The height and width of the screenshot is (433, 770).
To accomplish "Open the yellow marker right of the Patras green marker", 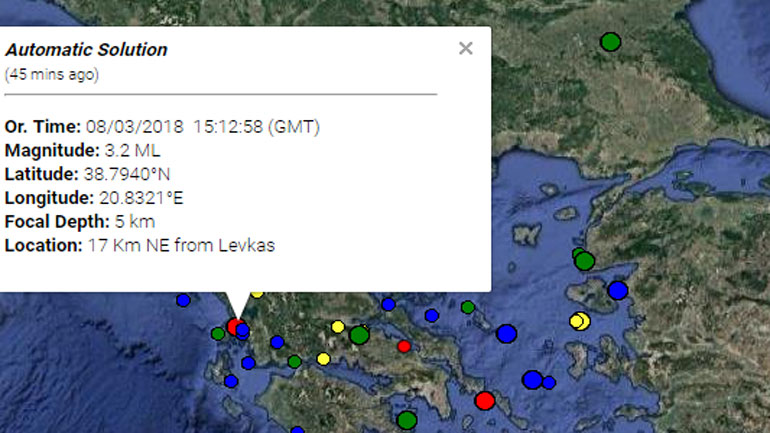I will click(323, 359).
